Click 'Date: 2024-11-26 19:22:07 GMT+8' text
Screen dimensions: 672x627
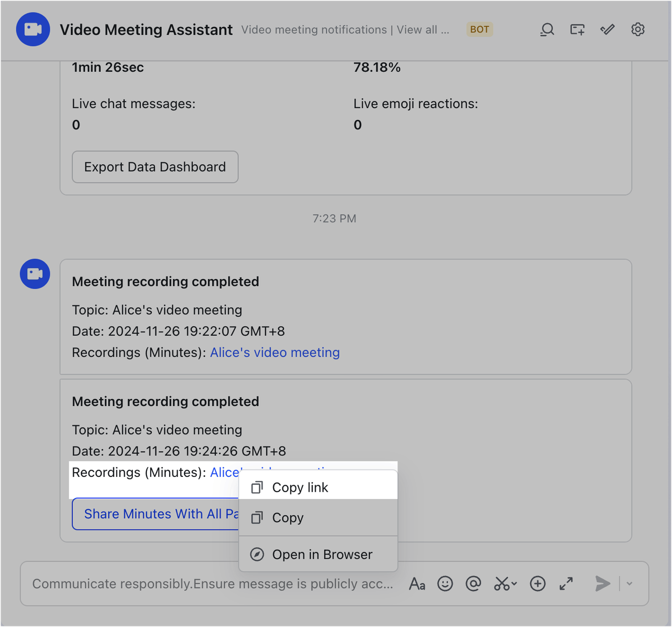click(x=178, y=332)
